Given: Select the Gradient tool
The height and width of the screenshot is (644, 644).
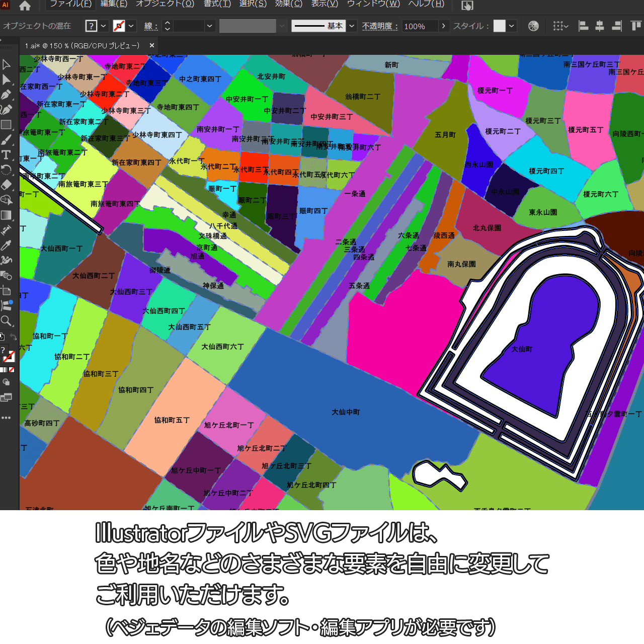Looking at the screenshot, I should (6, 215).
